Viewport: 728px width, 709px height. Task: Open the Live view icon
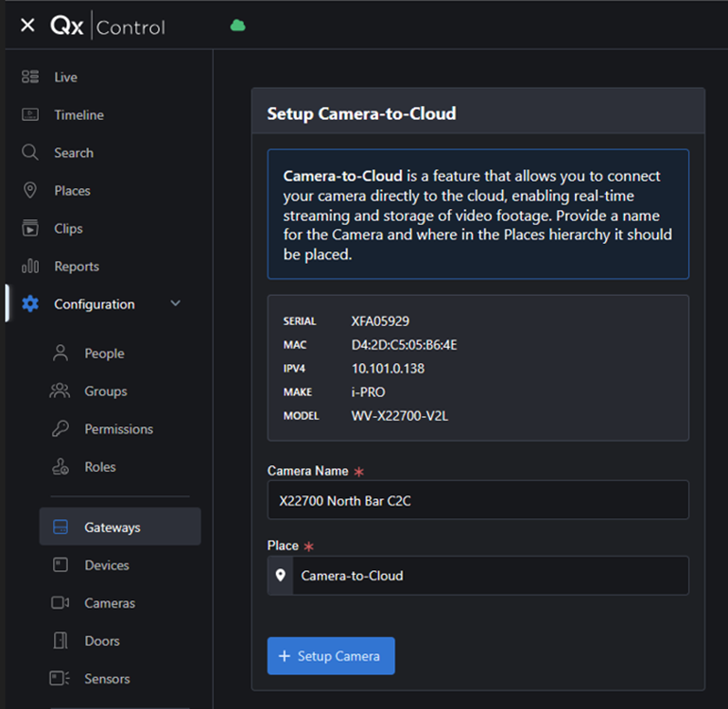point(30,77)
